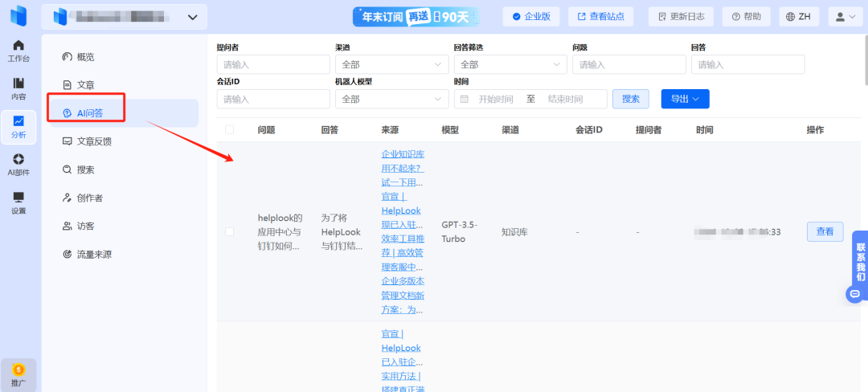The image size is (868, 392).
Task: Open the 导出 export dropdown button
Action: [686, 99]
